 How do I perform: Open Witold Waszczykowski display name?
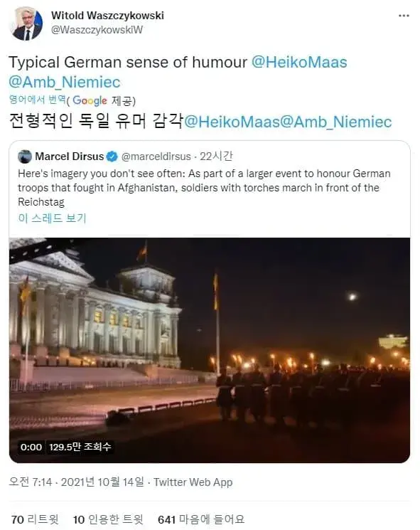pos(108,16)
